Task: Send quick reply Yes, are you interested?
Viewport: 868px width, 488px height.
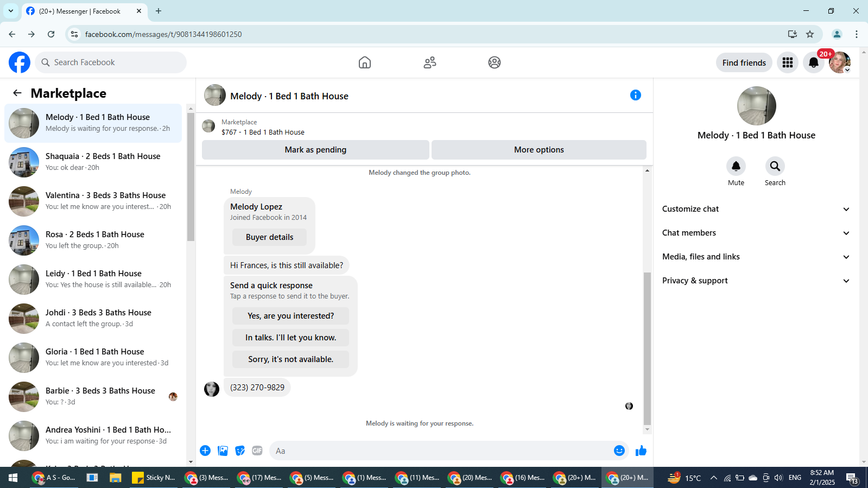Action: pos(290,316)
